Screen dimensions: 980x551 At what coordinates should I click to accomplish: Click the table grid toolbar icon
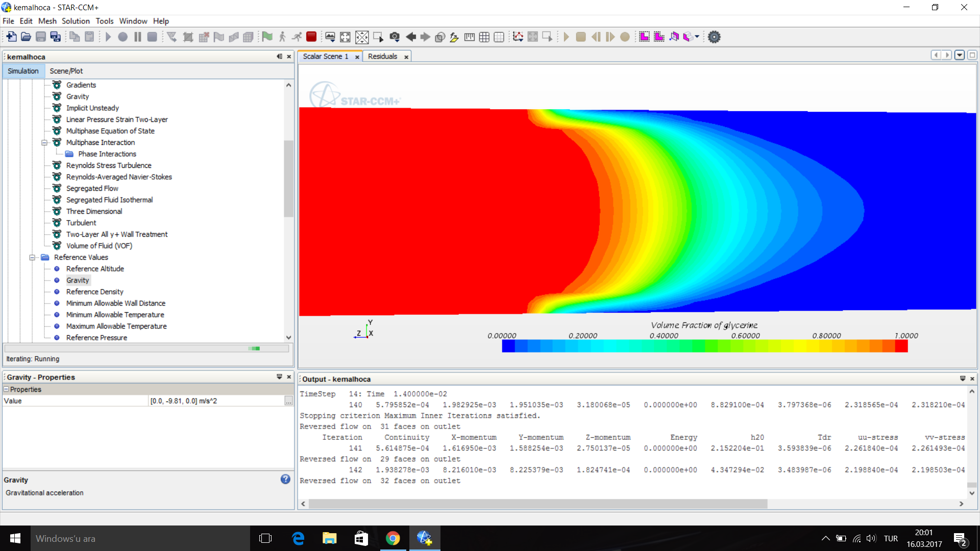point(484,37)
